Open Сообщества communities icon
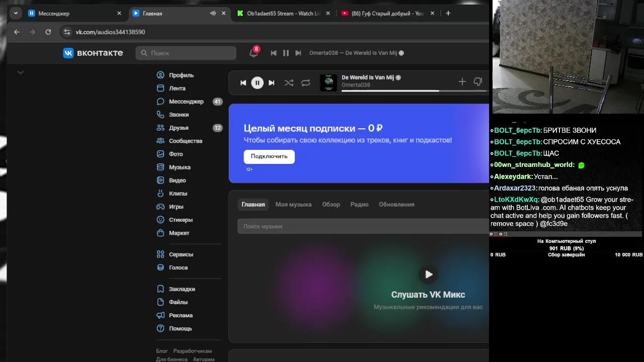 click(x=160, y=141)
